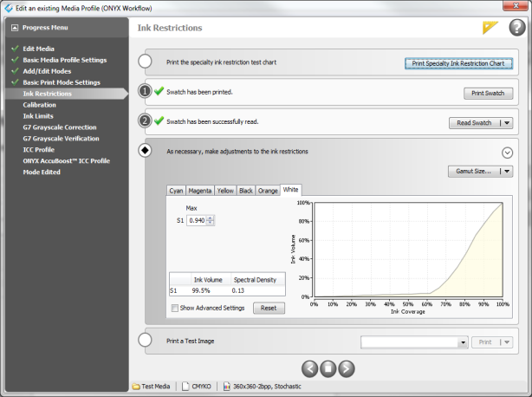Click the forward arrow navigation button
Screen dimensions: 532x397
[x=347, y=368]
